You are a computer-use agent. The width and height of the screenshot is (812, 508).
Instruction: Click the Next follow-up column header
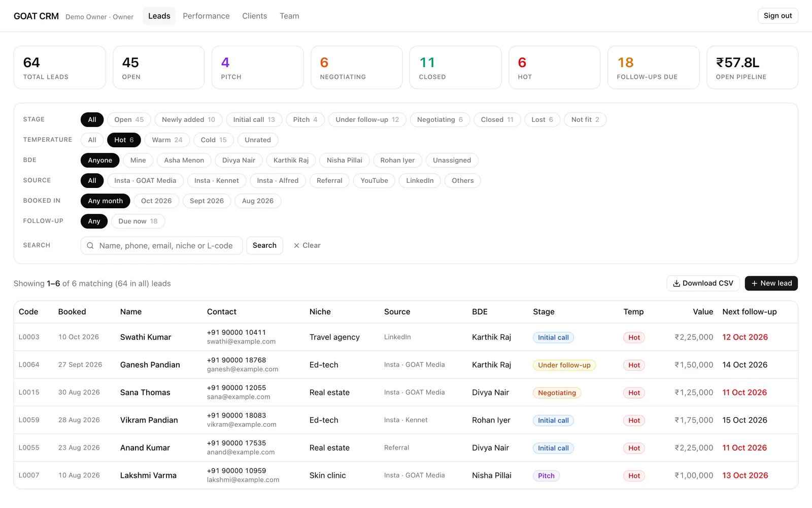tap(750, 312)
